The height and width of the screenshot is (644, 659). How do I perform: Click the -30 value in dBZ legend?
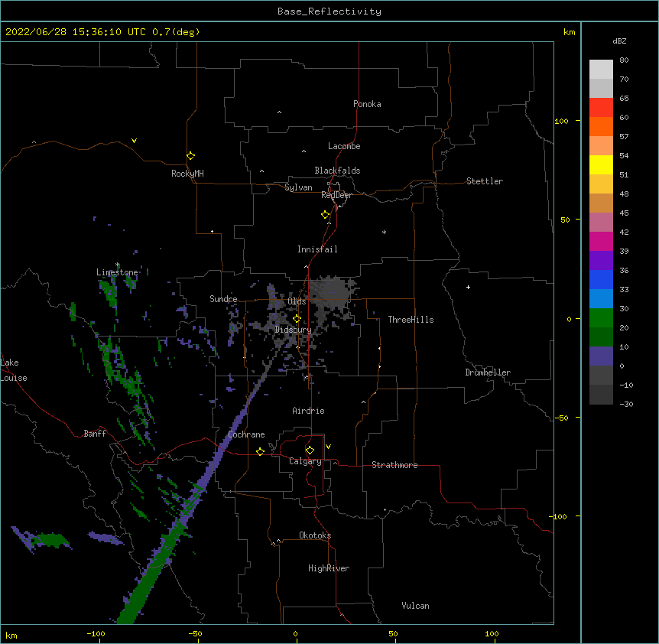click(x=626, y=404)
